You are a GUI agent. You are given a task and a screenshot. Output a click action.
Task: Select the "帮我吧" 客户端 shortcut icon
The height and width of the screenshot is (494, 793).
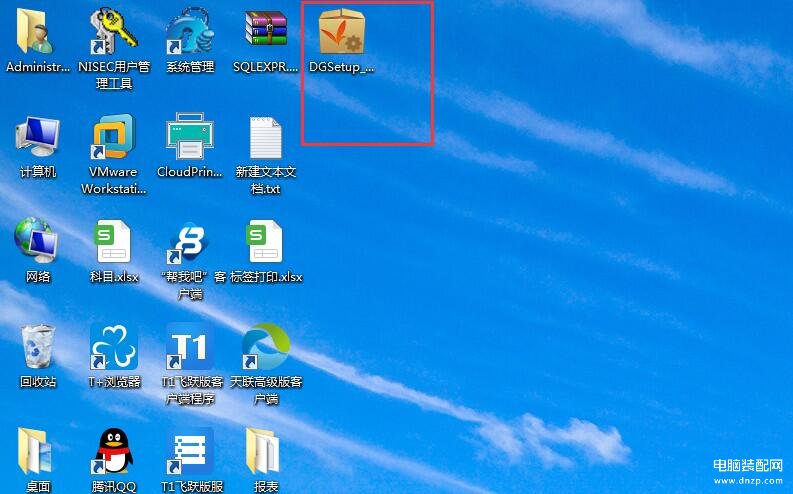190,243
